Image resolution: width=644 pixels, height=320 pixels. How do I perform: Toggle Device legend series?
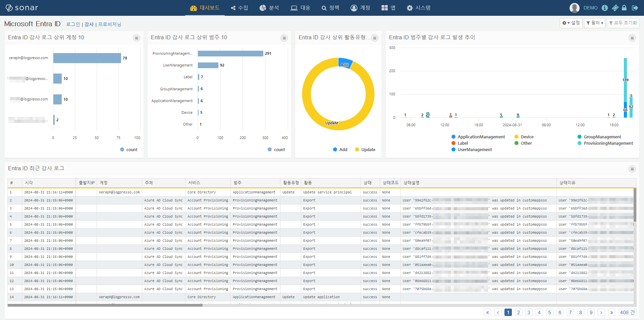(524, 137)
